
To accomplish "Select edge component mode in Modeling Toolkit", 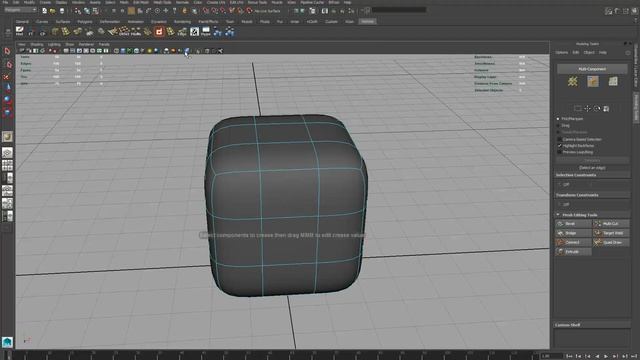I will (593, 81).
